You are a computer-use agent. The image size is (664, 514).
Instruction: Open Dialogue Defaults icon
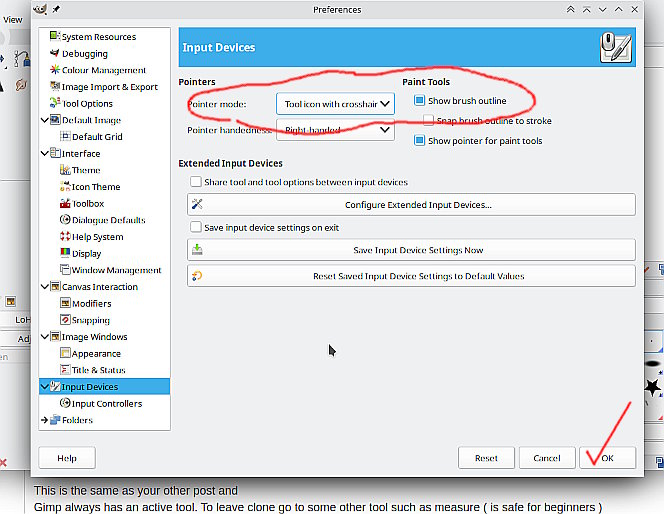[x=65, y=220]
